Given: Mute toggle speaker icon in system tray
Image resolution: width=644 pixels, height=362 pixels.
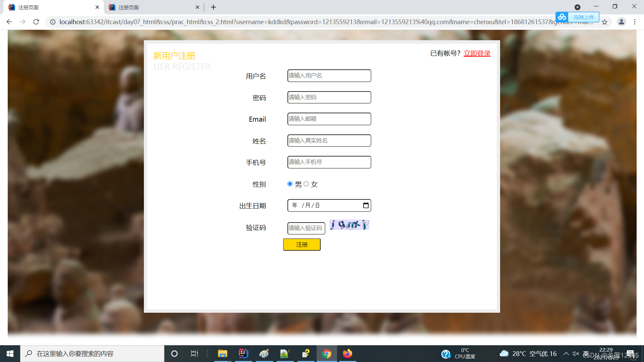Looking at the screenshot, I should (x=576, y=354).
